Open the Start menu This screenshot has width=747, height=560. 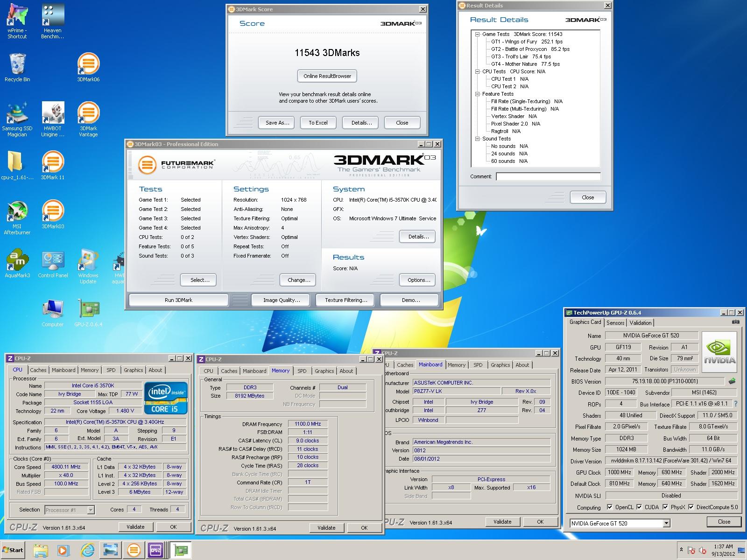(x=13, y=550)
